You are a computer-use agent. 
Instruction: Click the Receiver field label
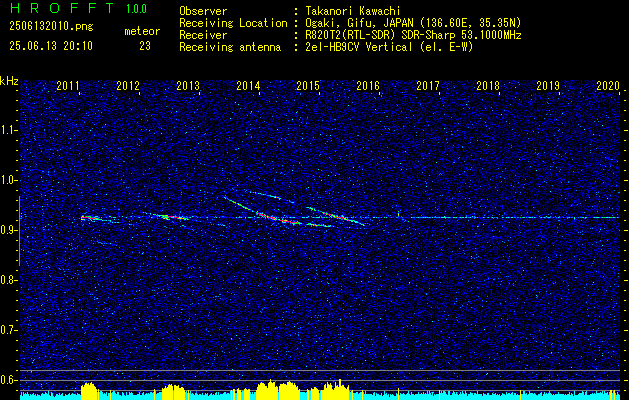203,35
